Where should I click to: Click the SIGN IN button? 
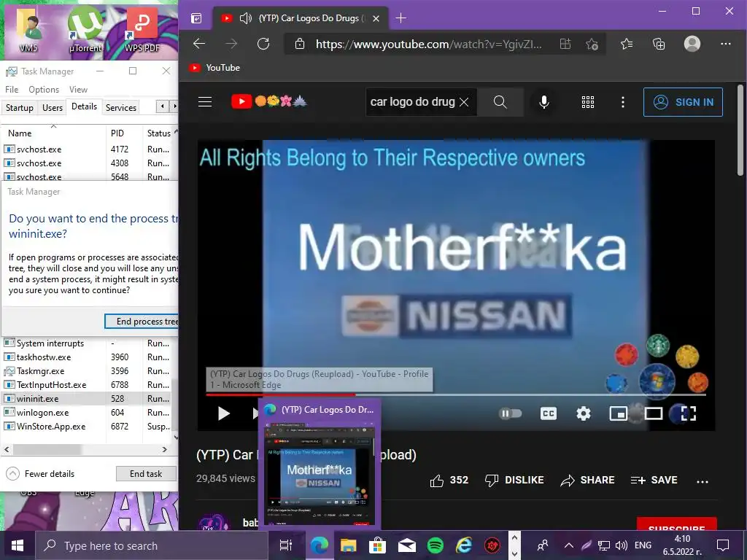[683, 102]
